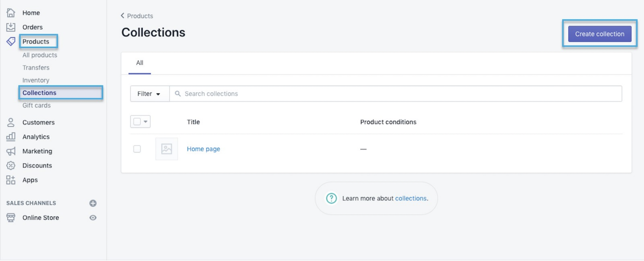Image resolution: width=644 pixels, height=261 pixels.
Task: Click the Marketing megaphone icon
Action: tap(11, 151)
